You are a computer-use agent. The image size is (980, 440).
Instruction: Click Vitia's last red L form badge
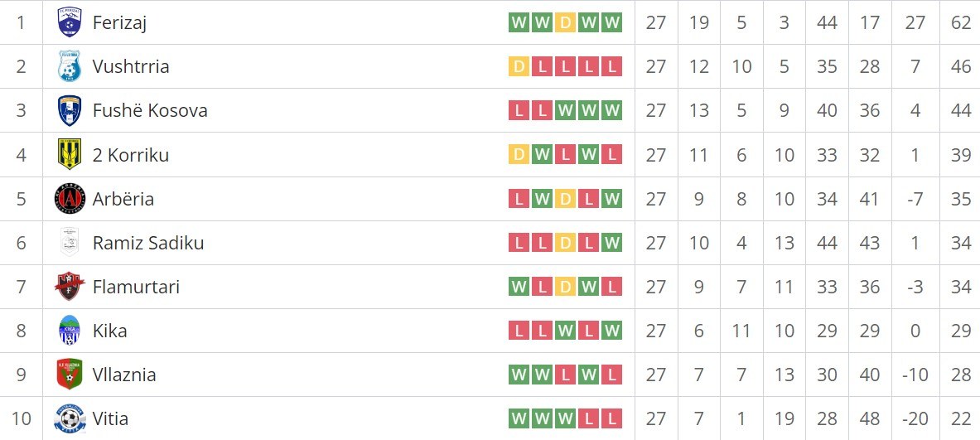(612, 418)
